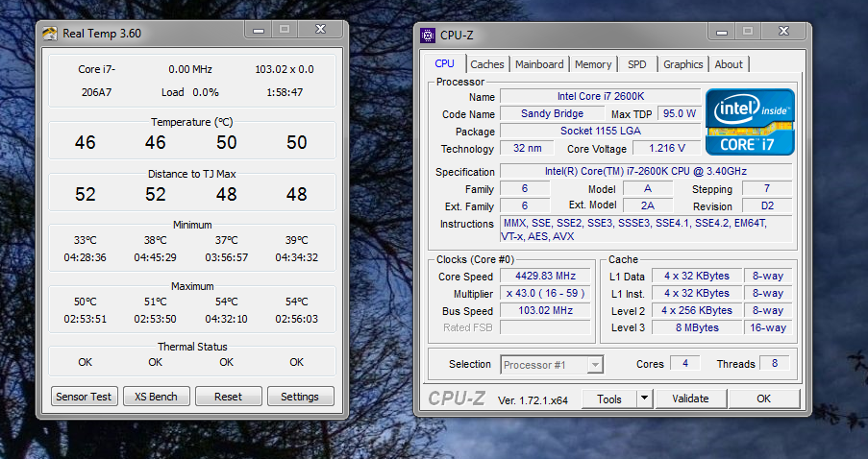Click the CPU-Z title bar icon
The image size is (868, 459).
(428, 36)
